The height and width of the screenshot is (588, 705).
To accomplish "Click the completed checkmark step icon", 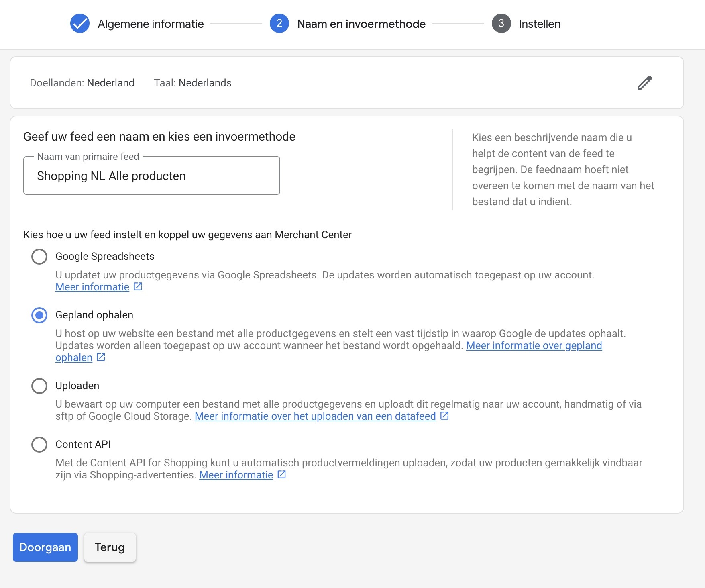I will [80, 23].
